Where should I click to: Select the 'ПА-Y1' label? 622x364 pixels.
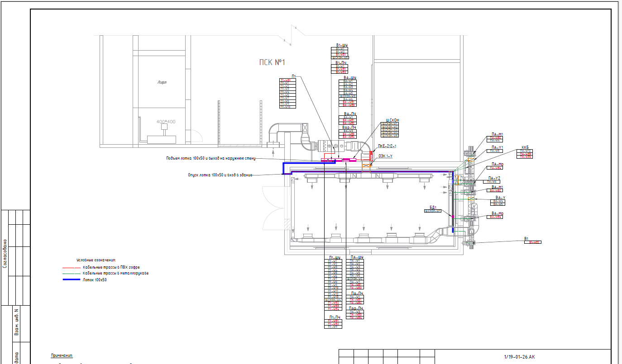click(x=497, y=147)
